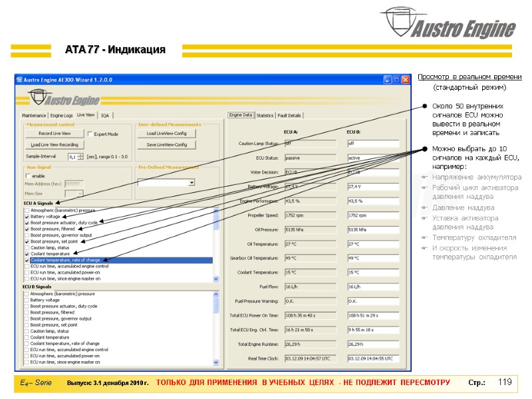Uncheck ECU A Boost pressure, set point
The height and width of the screenshot is (399, 532).
click(x=27, y=241)
